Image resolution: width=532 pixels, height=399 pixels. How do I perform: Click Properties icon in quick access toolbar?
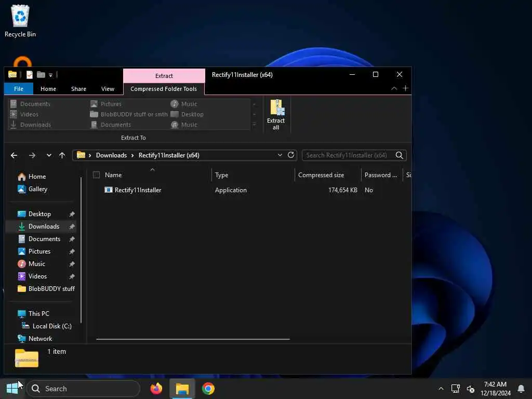30,75
